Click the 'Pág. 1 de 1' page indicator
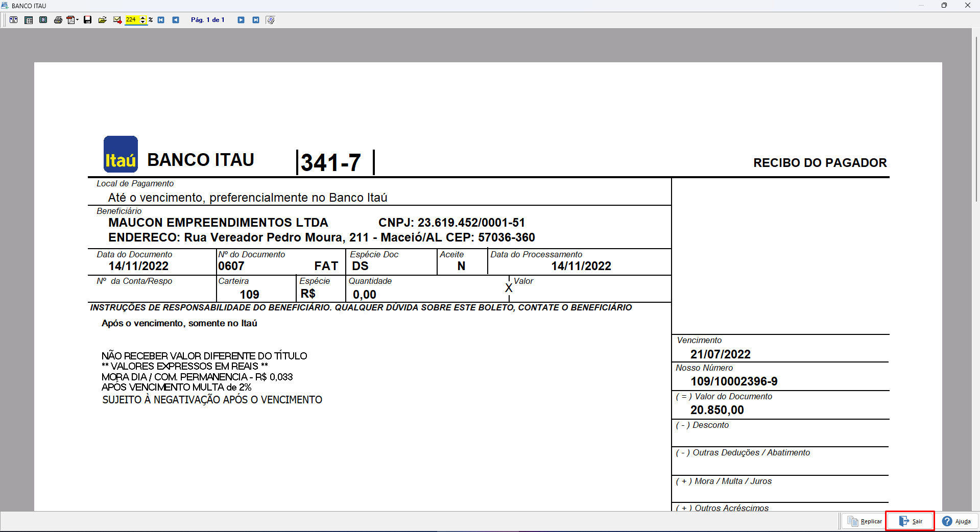Viewport: 980px width, 532px height. pos(207,20)
